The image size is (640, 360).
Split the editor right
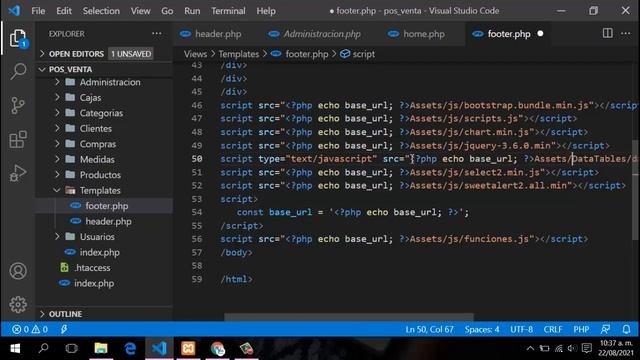click(x=607, y=33)
